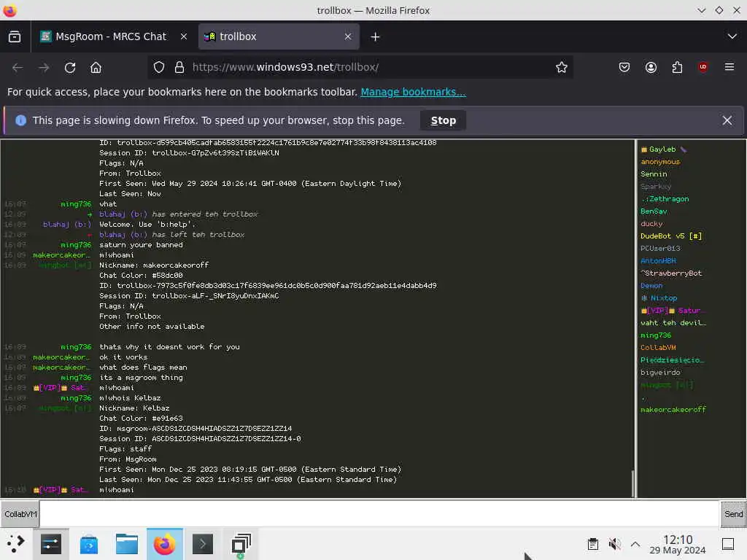Screen dimensions: 747x560
Task: Open the Firefox account menu
Action: pos(651,68)
